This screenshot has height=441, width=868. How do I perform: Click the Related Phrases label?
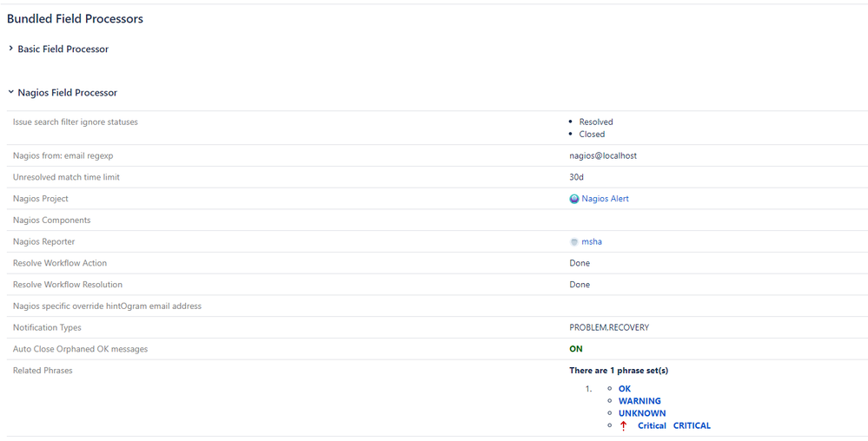[x=43, y=371]
